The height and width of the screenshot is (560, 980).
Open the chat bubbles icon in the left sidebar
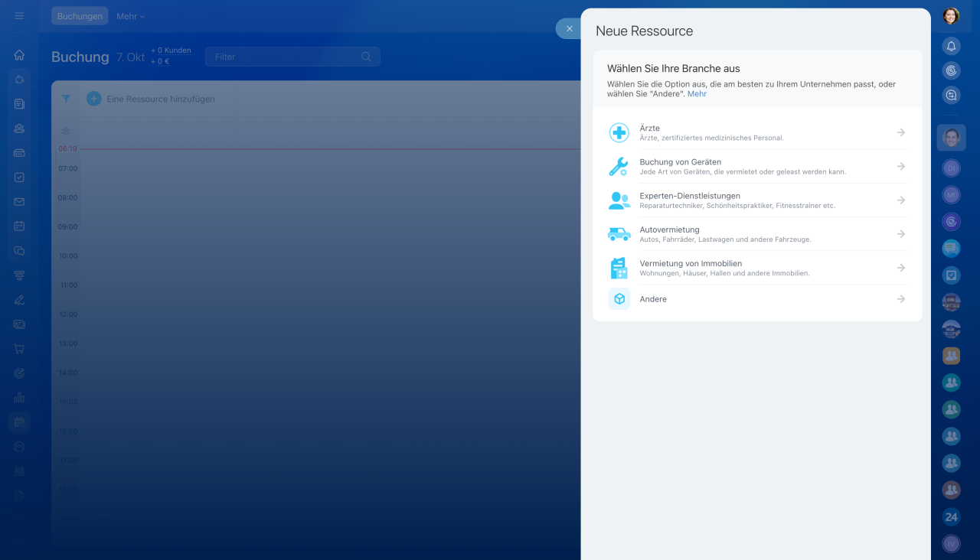[19, 251]
